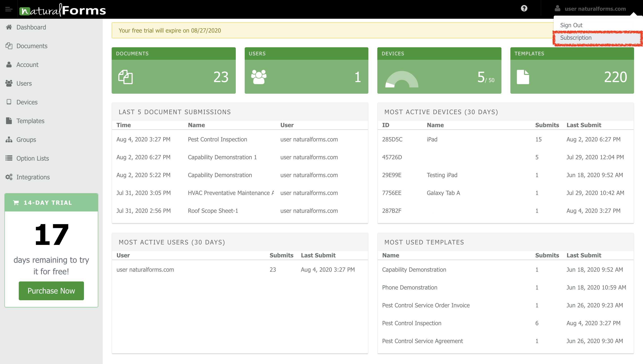Click Last Submit header in Most Active Users

(318, 255)
